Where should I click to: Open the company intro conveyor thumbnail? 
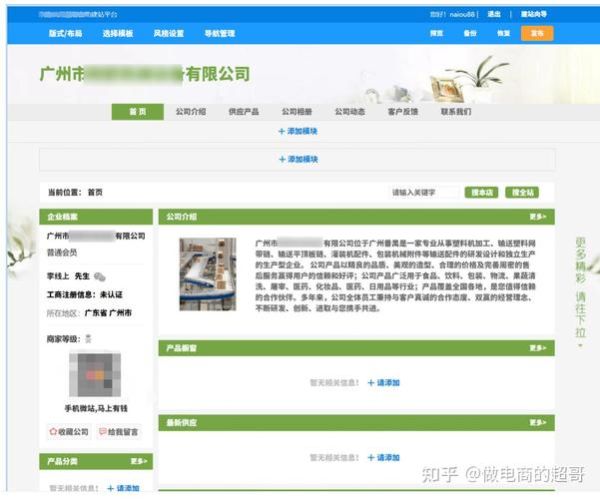pos(208,274)
